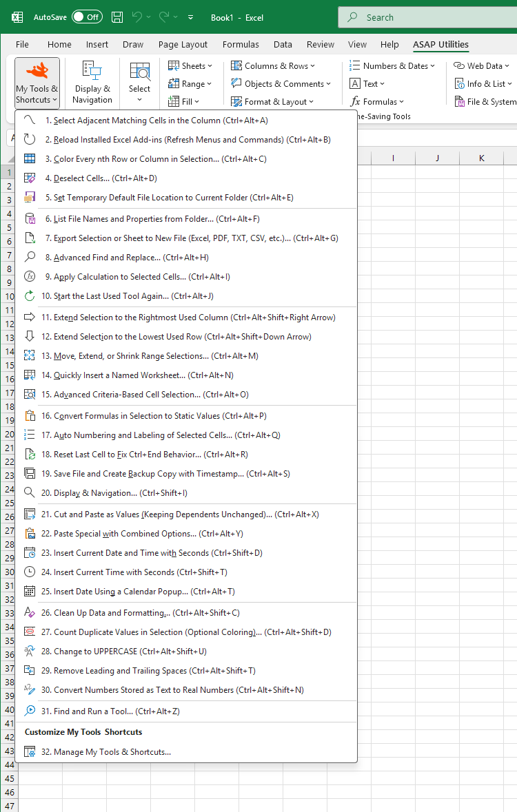Click the Extend Selection right arrow icon
This screenshot has width=517, height=812.
[30, 317]
